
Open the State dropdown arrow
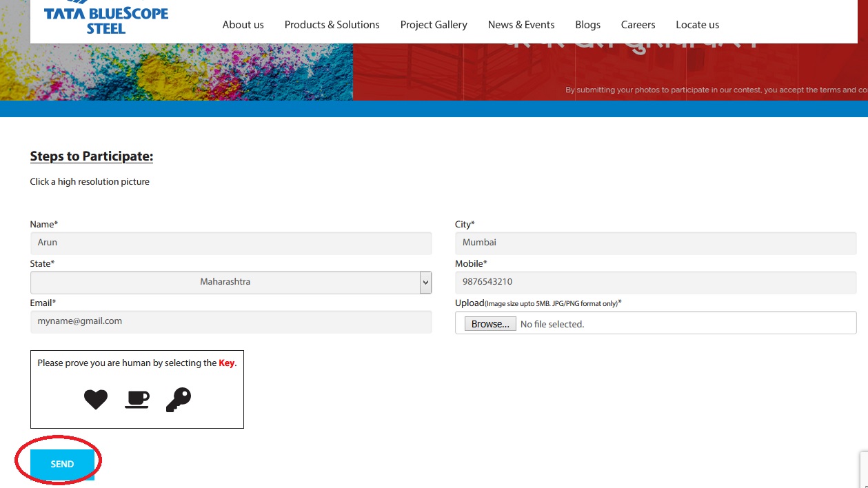(425, 282)
